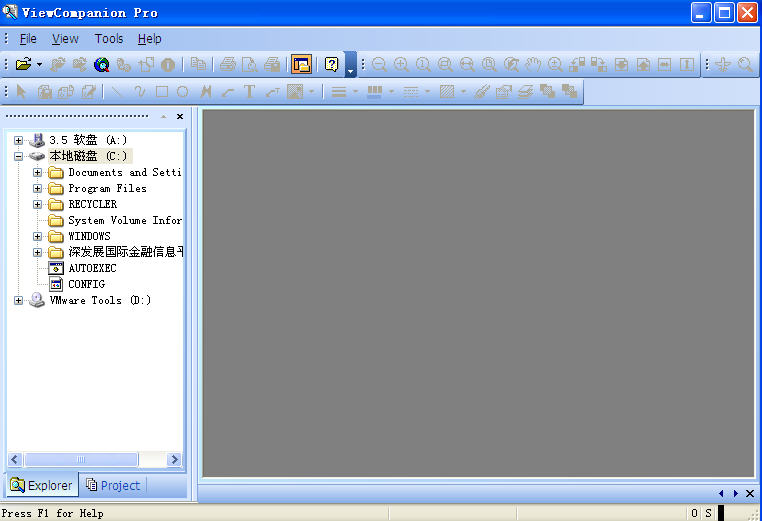This screenshot has width=762, height=521.
Task: Click the Explorer panel horizontal scrollbar thumb
Action: tap(81, 460)
